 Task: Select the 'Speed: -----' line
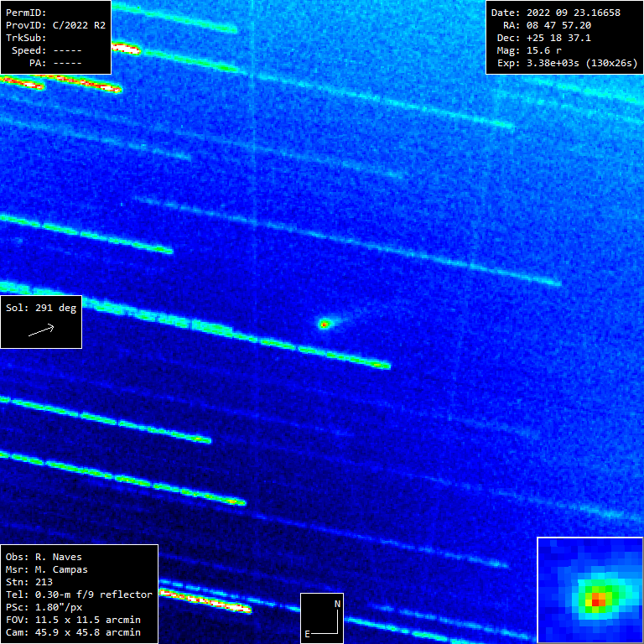click(46, 50)
